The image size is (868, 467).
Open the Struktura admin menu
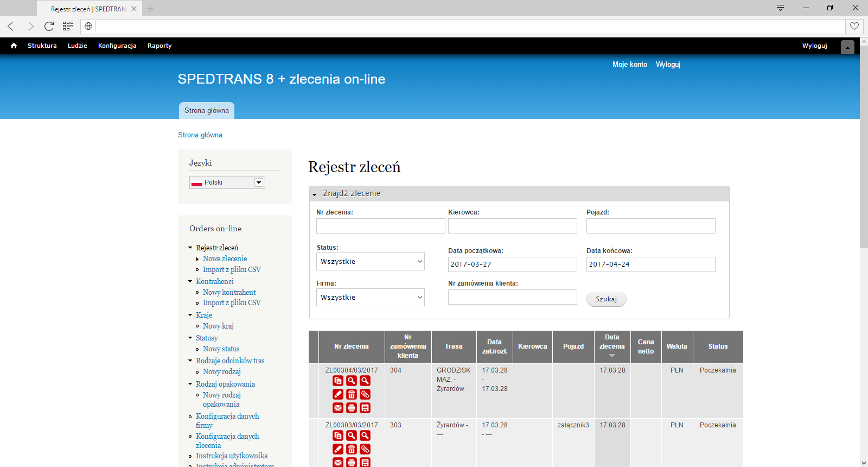(x=42, y=46)
